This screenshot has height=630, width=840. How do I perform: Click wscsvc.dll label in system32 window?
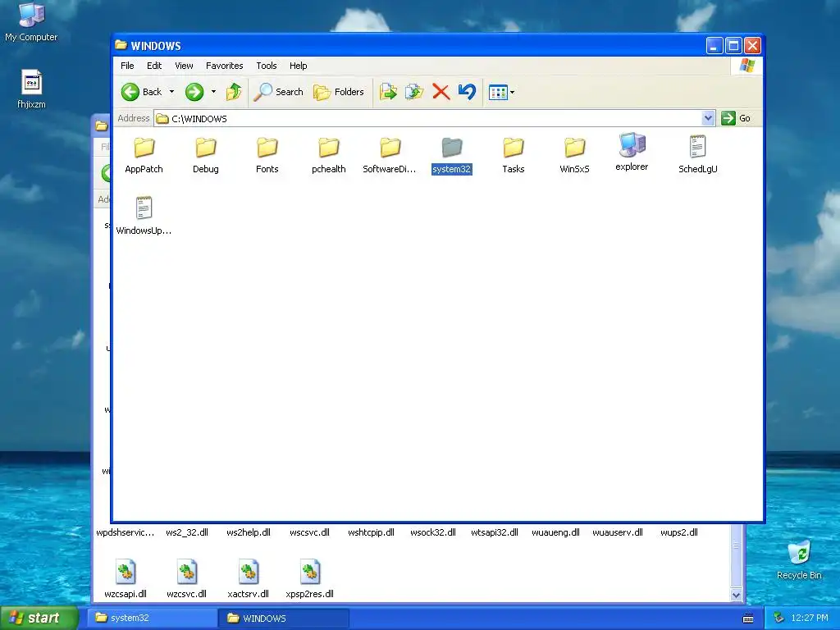309,532
